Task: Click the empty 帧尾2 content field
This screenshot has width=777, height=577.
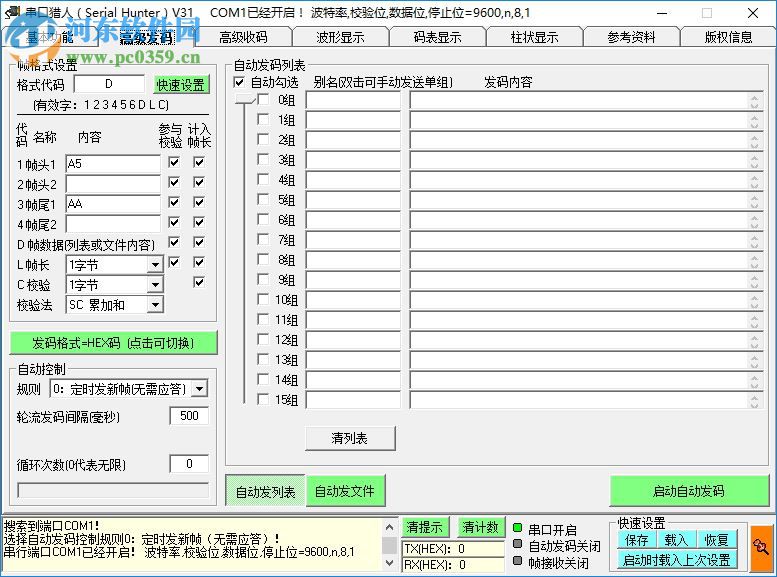Action: point(113,224)
